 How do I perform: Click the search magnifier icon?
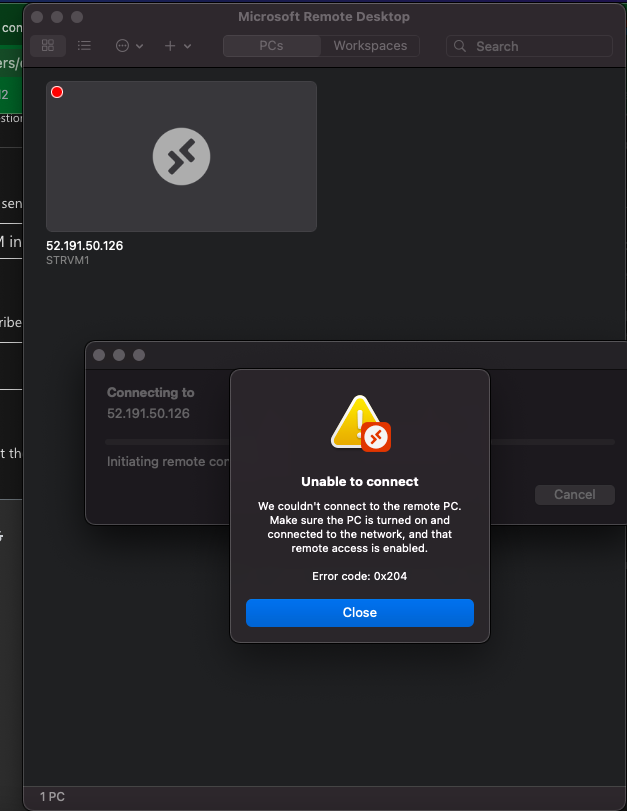coord(459,46)
